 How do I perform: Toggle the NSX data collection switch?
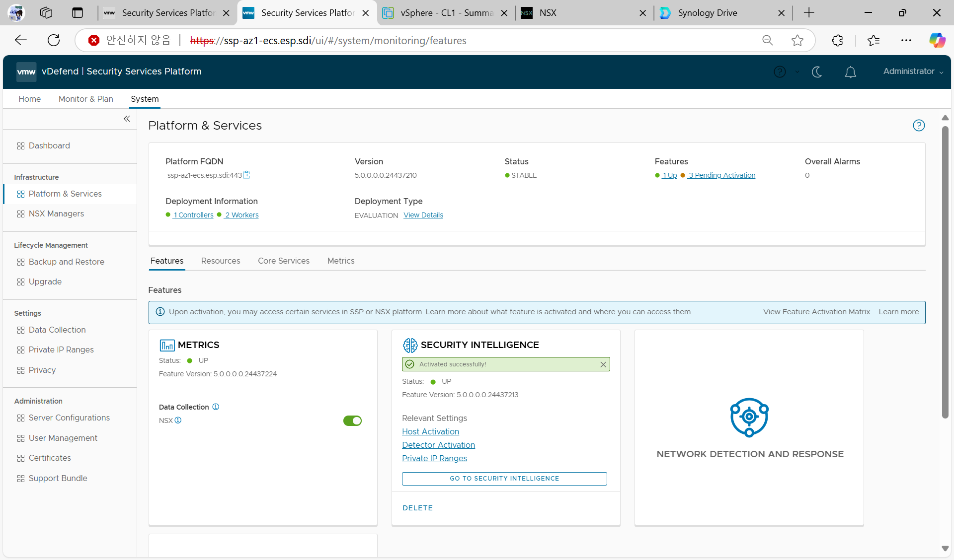click(352, 421)
